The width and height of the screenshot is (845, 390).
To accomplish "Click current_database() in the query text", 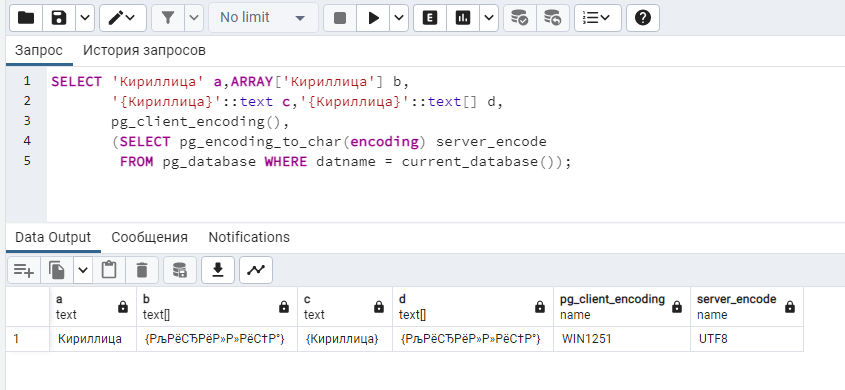I will [x=479, y=162].
